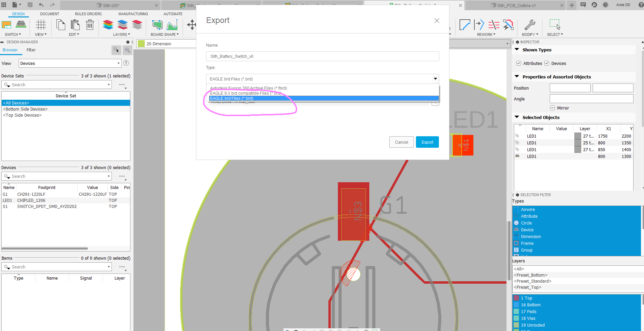Click Cancel in the Export dialog
Screen dimensions: 644x331
coord(401,142)
